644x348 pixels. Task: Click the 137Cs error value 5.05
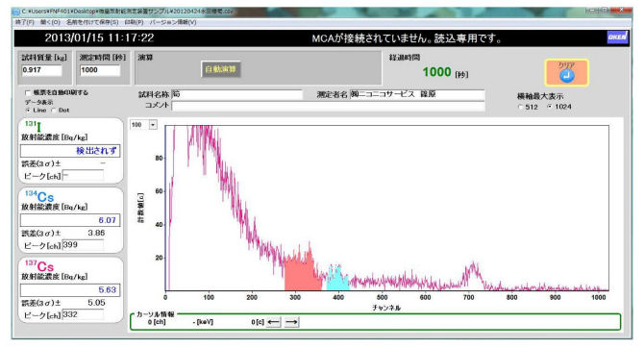pyautogui.click(x=96, y=303)
